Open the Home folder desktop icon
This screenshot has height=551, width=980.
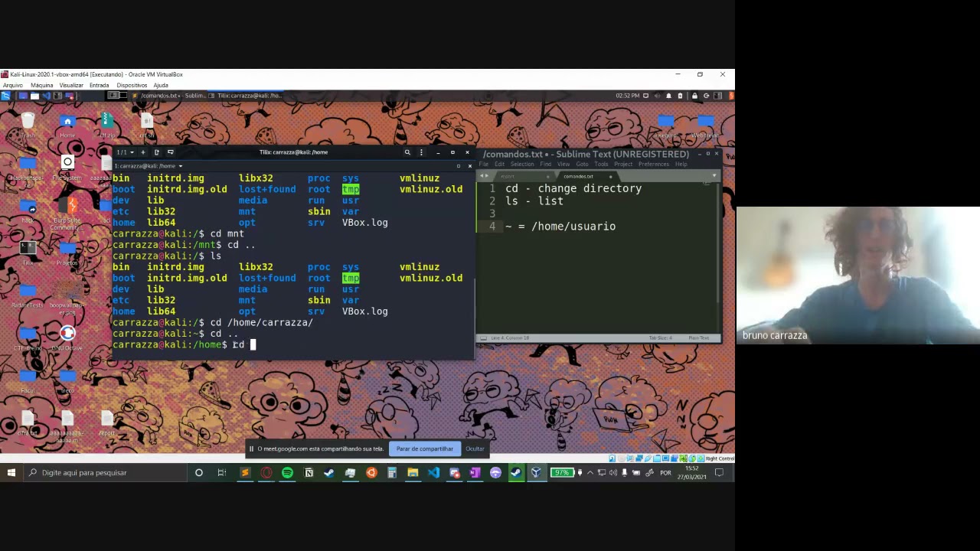pos(67,126)
